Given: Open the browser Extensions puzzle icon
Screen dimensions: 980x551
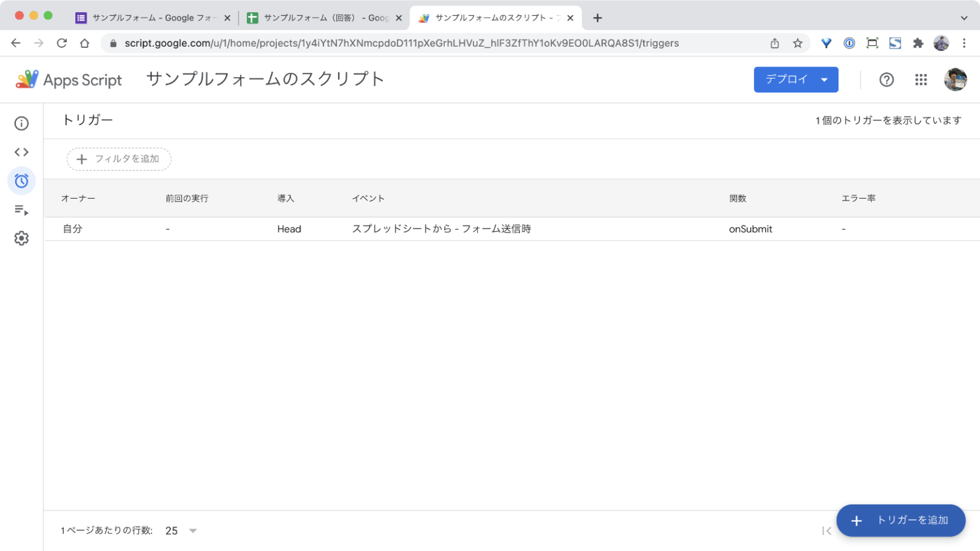Looking at the screenshot, I should tap(917, 43).
